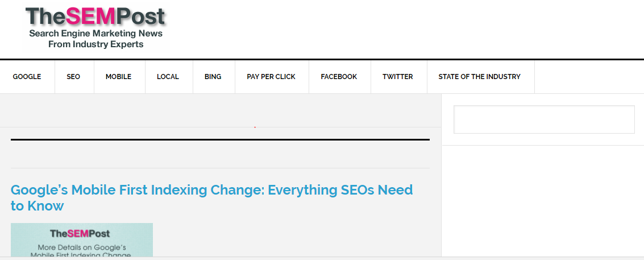Click "From Industry Experts" text under the logo
The height and width of the screenshot is (260, 644).
click(x=95, y=44)
